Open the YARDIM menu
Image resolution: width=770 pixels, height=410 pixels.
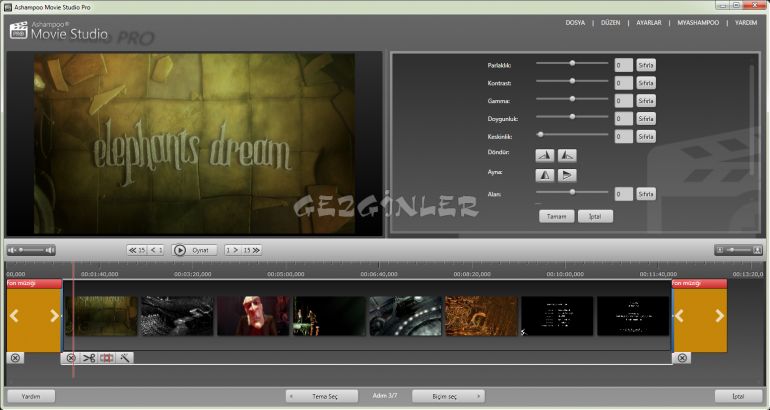click(x=746, y=23)
